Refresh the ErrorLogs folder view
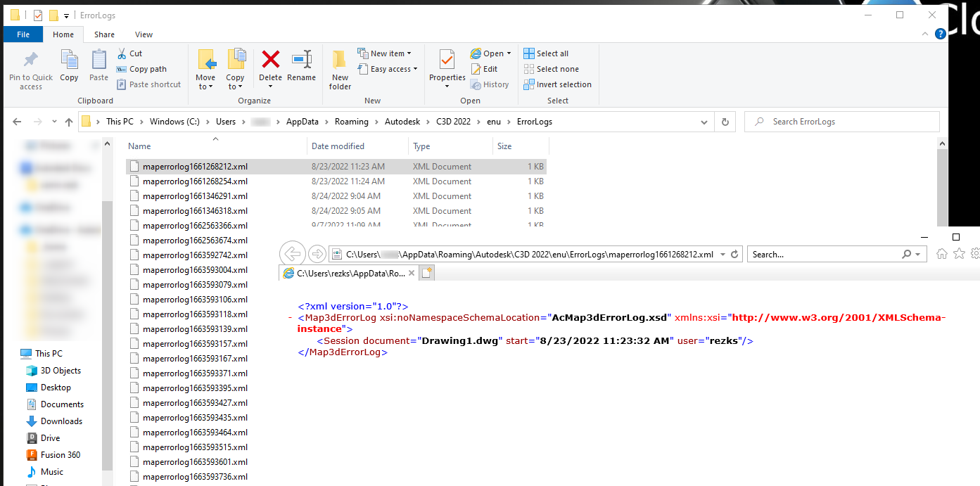The image size is (980, 486). [x=725, y=121]
